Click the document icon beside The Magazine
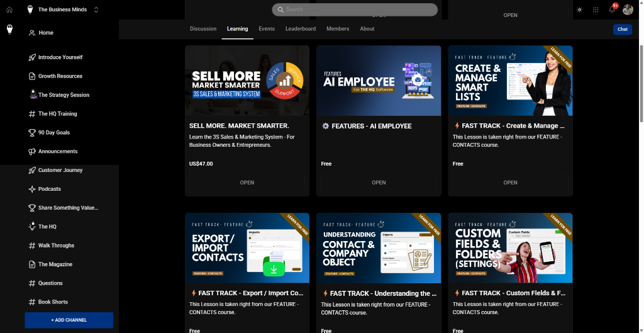The image size is (644, 333). pos(32,264)
